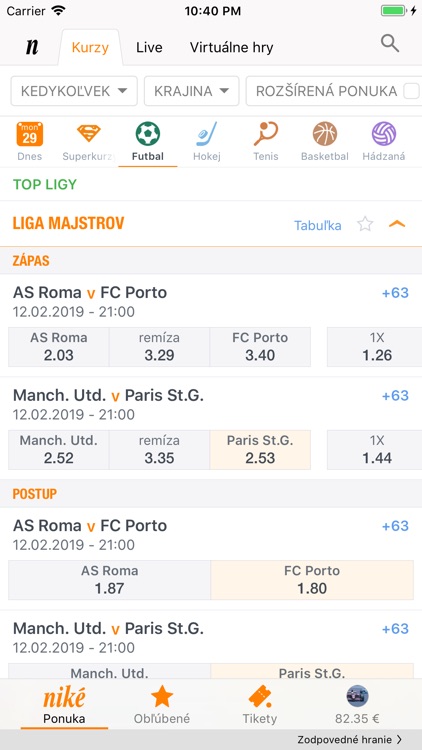Toggle Paris St.G. 2.53 odds selection
The width and height of the screenshot is (422, 750).
click(x=260, y=450)
